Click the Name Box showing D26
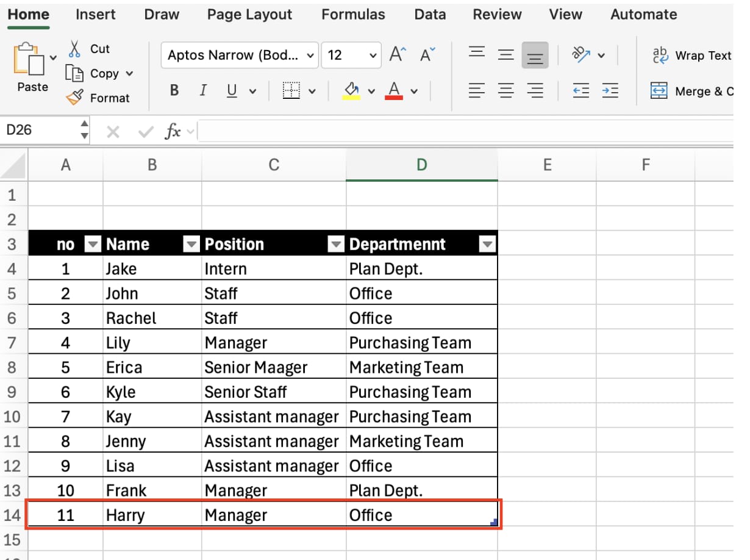This screenshot has height=560, width=750. 40,130
